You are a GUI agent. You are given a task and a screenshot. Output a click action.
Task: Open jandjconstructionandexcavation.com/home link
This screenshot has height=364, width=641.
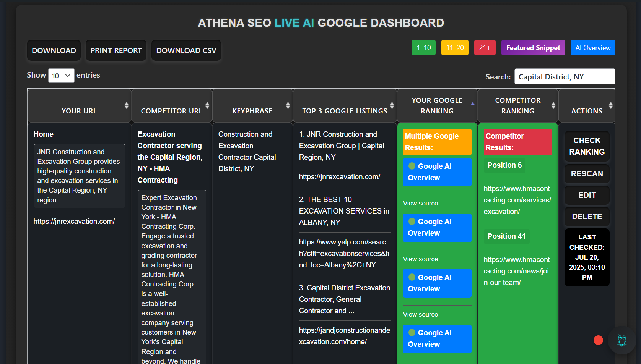tap(345, 336)
